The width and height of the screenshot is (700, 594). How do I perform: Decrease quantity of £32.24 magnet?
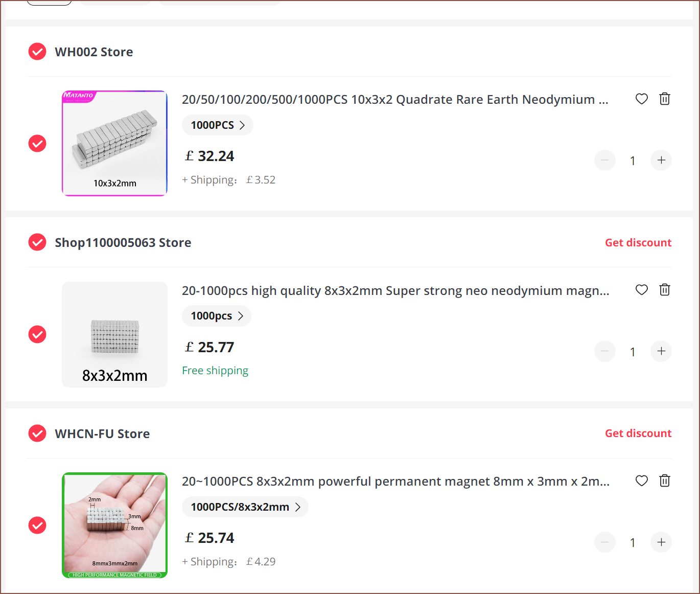pos(604,161)
